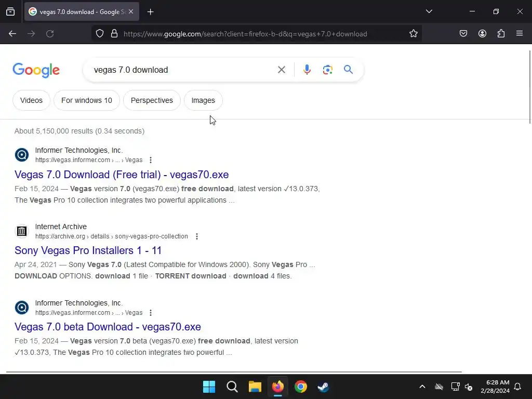532x399 pixels.
Task: Start voice search with microphone
Action: click(x=307, y=70)
